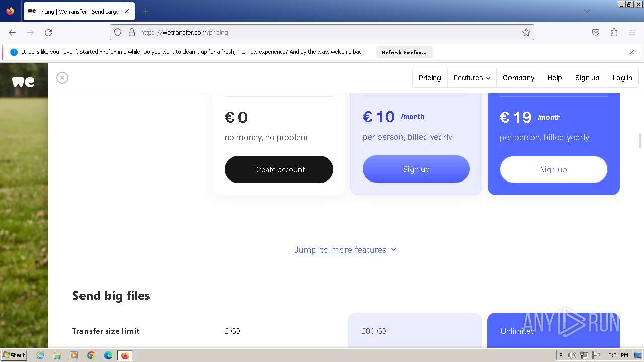Reload the page

[48, 32]
